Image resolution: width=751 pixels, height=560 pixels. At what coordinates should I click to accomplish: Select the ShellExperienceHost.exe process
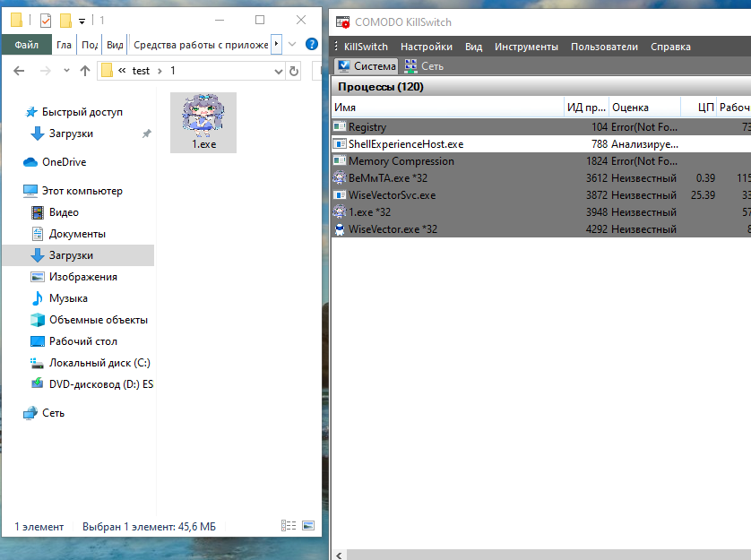(x=541, y=143)
